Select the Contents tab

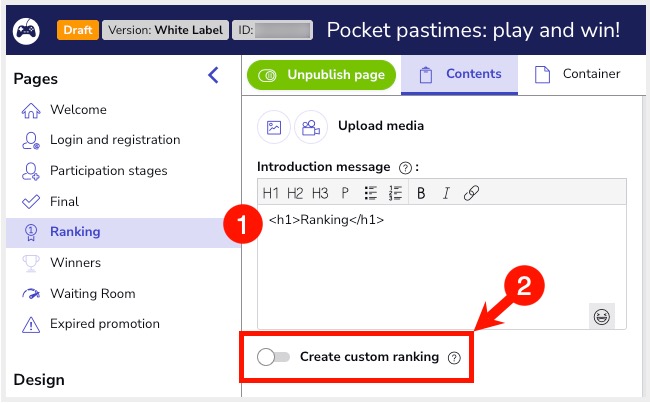coord(460,74)
